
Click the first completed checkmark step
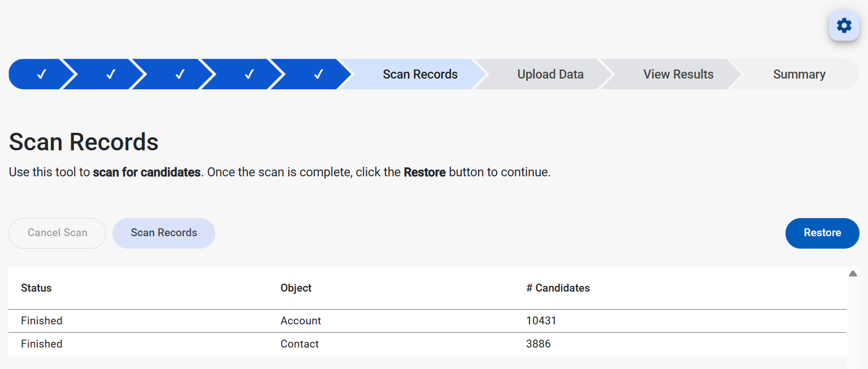tap(41, 74)
